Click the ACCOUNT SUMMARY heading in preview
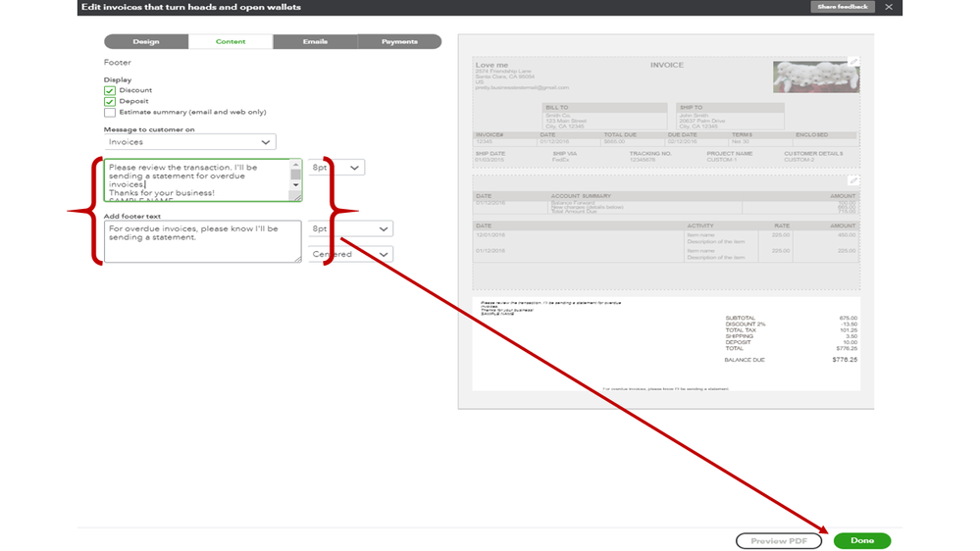This screenshot has height=551, width=980. [x=581, y=196]
